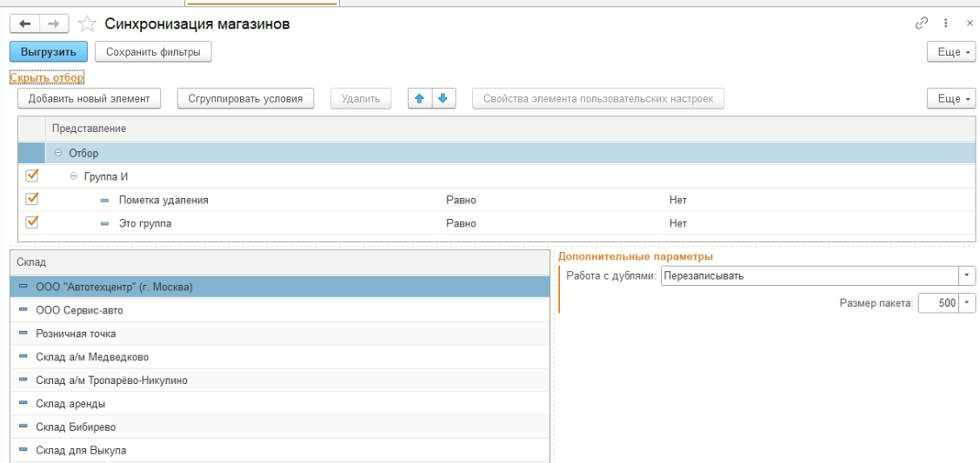Move filter element up with arrow
This screenshot has height=463, width=980.
pos(421,98)
